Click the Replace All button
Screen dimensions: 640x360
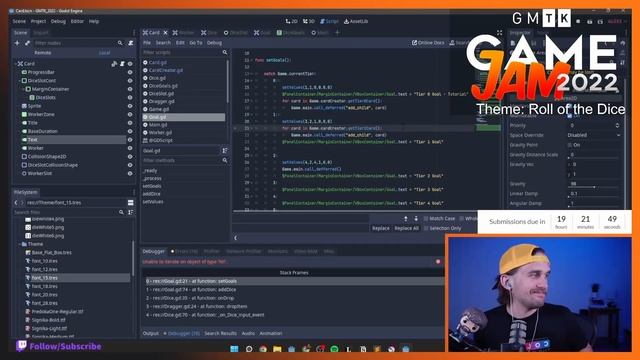(x=407, y=228)
